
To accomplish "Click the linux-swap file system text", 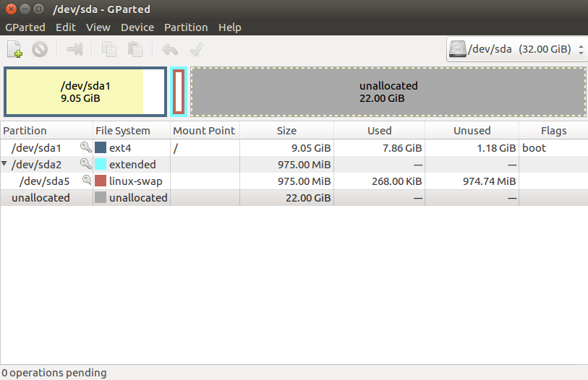I will click(136, 181).
